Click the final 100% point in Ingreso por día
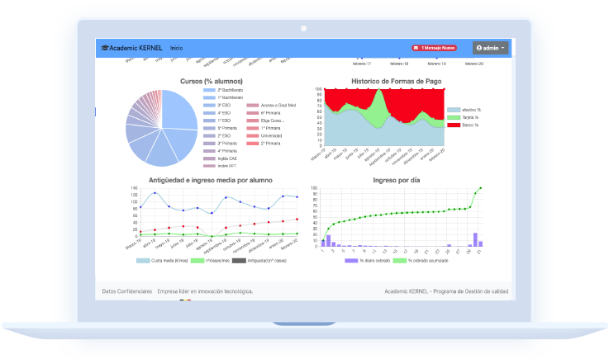The image size is (609, 364). point(481,188)
